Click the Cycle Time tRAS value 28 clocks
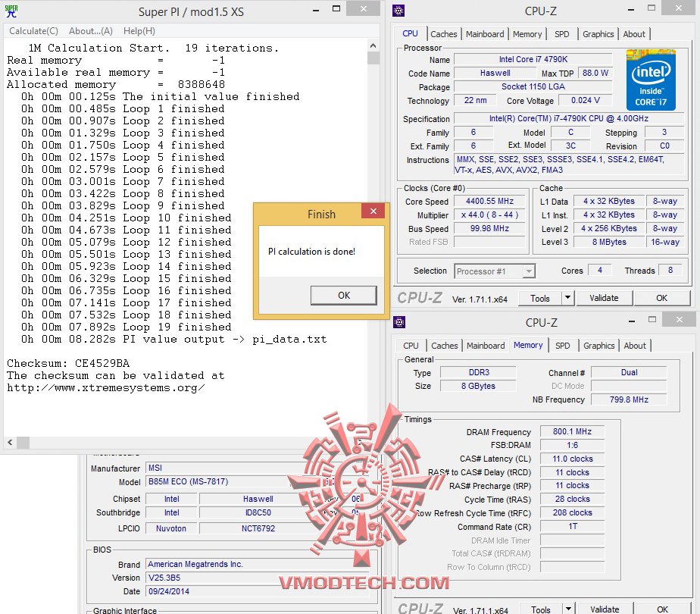 coord(572,500)
